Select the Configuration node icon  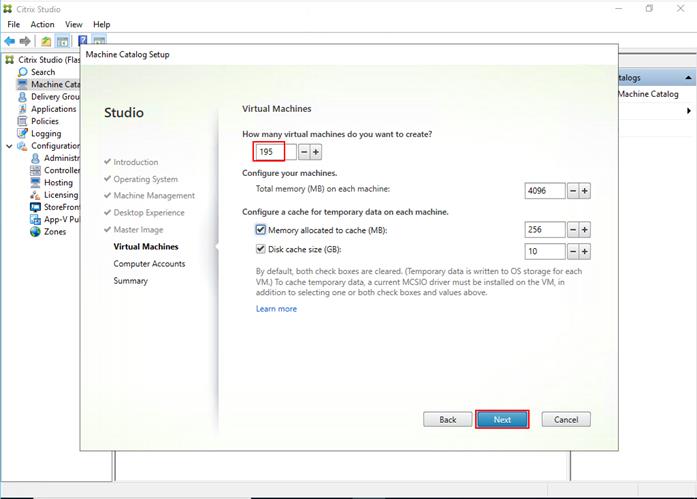pos(22,146)
